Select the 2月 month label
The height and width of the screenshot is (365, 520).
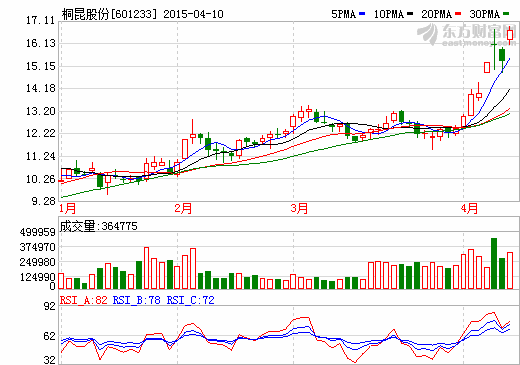click(183, 208)
